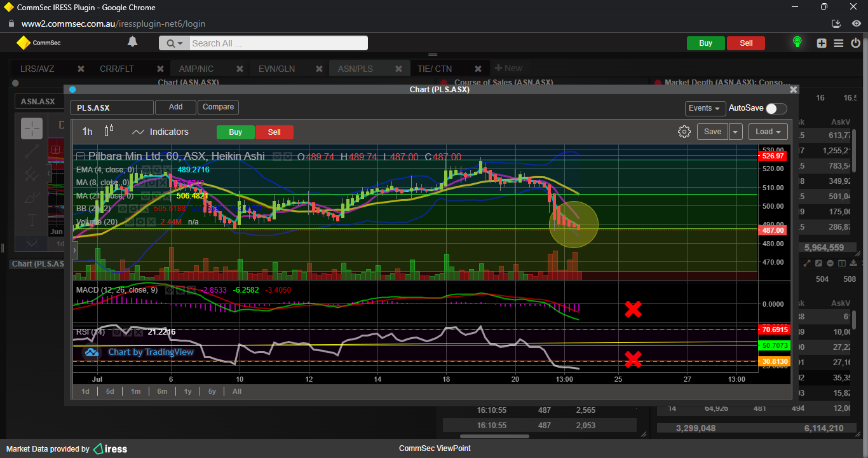
Task: Open the Load dropdown
Action: 768,132
